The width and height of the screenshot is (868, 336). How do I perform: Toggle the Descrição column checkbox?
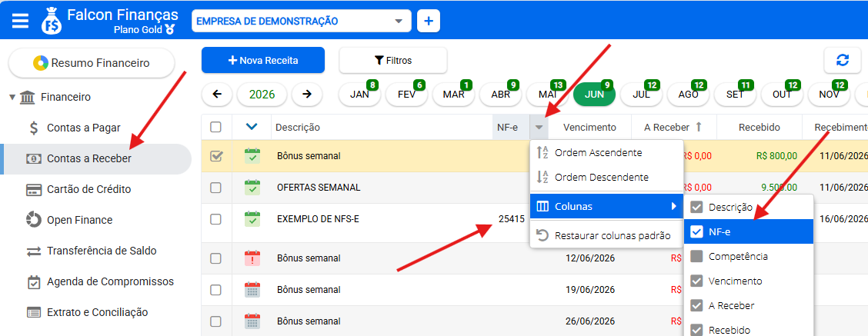click(x=697, y=207)
